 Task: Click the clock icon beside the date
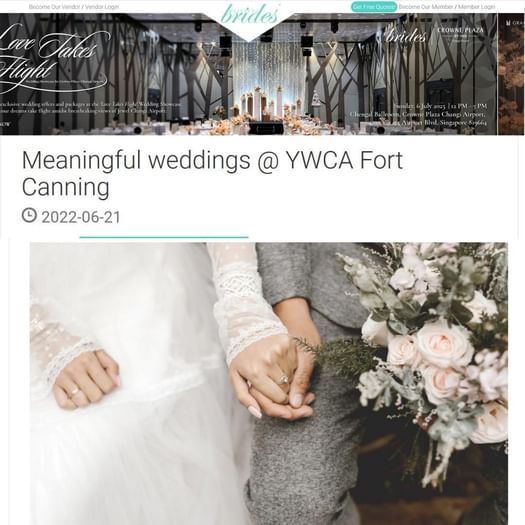(29, 215)
